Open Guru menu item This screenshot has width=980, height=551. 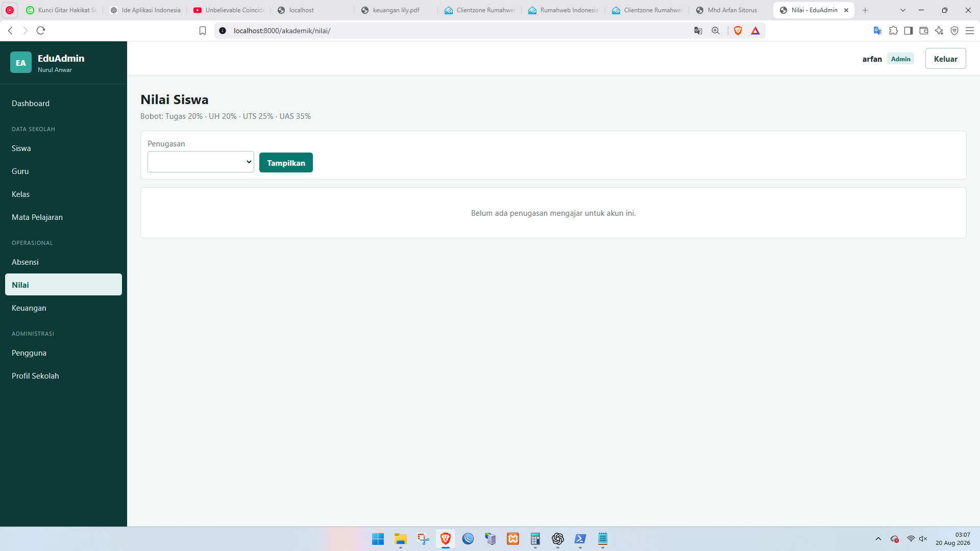[x=63, y=171]
